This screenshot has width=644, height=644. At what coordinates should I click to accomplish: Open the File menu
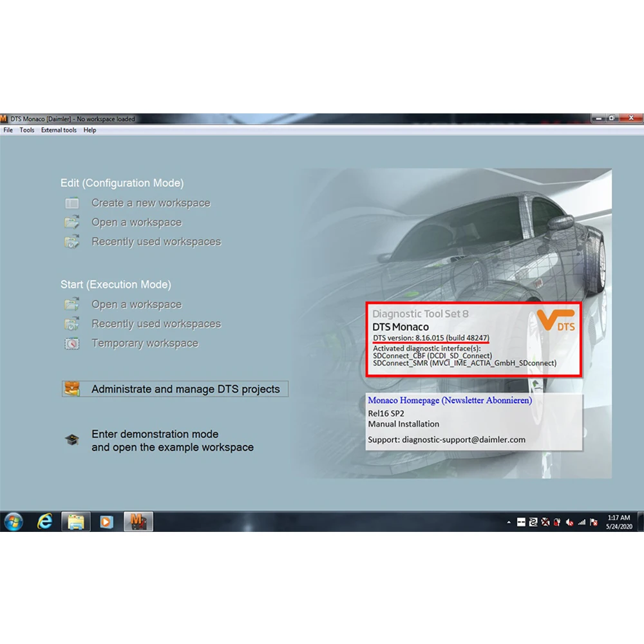click(8, 130)
